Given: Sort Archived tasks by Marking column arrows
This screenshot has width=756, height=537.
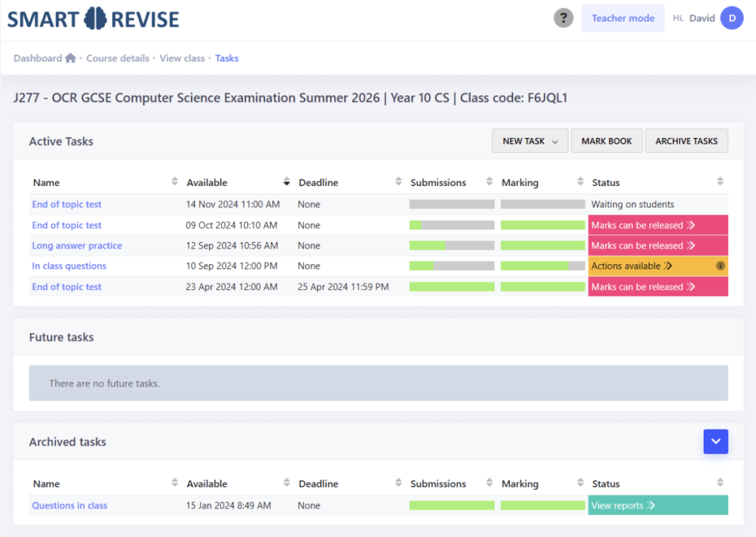Looking at the screenshot, I should click(580, 483).
